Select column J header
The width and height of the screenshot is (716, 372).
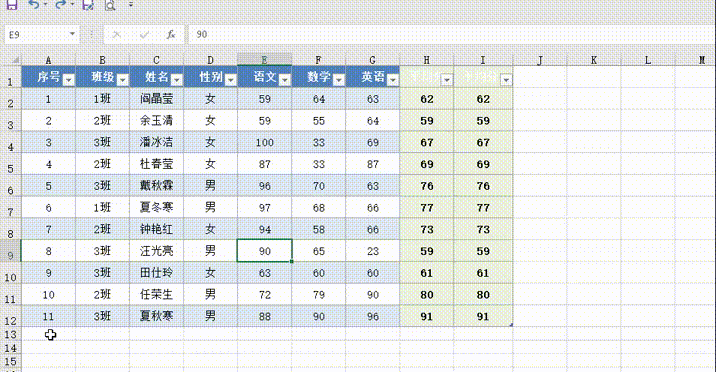(540, 60)
